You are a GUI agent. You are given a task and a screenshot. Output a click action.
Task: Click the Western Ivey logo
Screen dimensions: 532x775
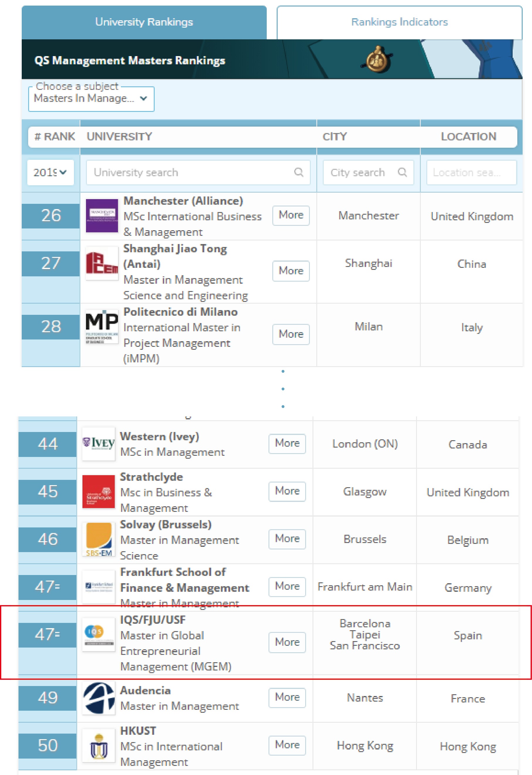tap(99, 444)
